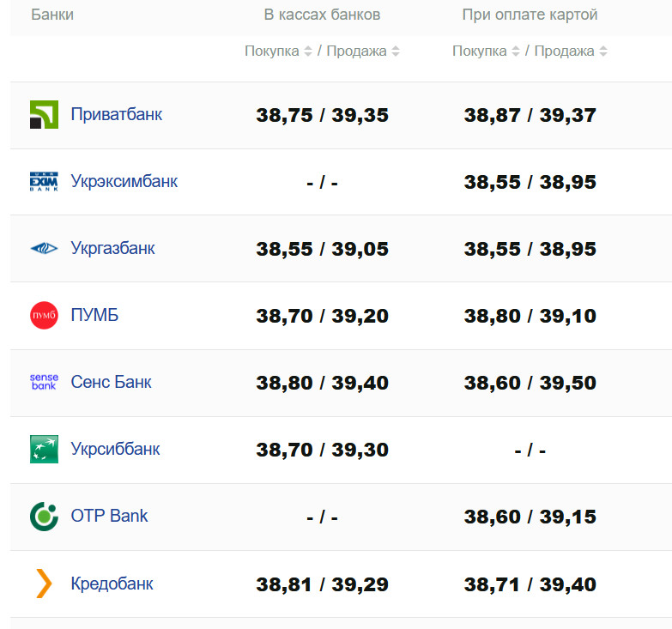Click the Ukrgasbank blue logo icon
This screenshot has height=629, width=672.
44,249
